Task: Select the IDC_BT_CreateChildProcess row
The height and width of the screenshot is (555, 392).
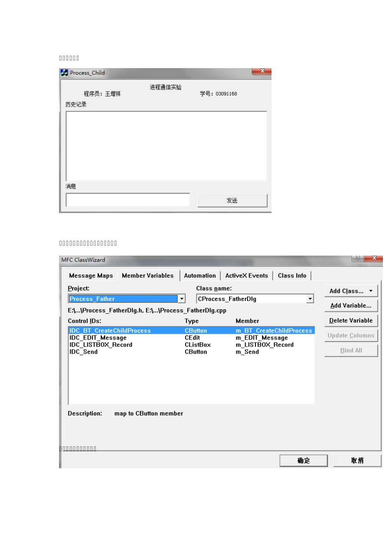Action: (191, 330)
